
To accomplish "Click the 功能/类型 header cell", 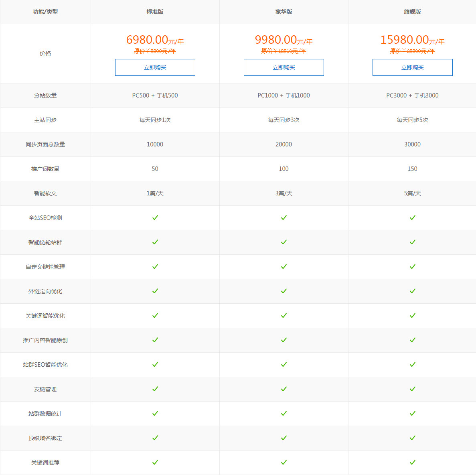I will (x=45, y=12).
